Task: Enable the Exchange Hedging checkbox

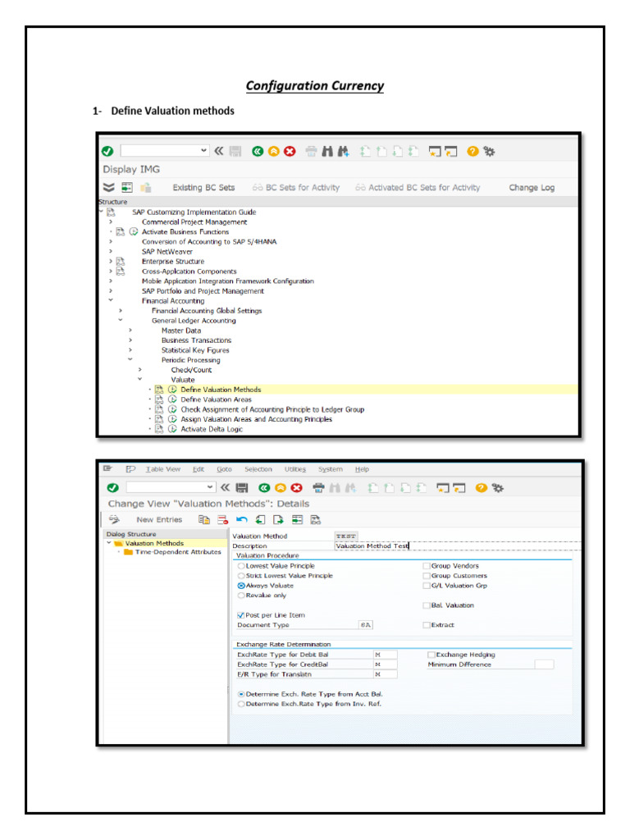Action: click(x=431, y=655)
